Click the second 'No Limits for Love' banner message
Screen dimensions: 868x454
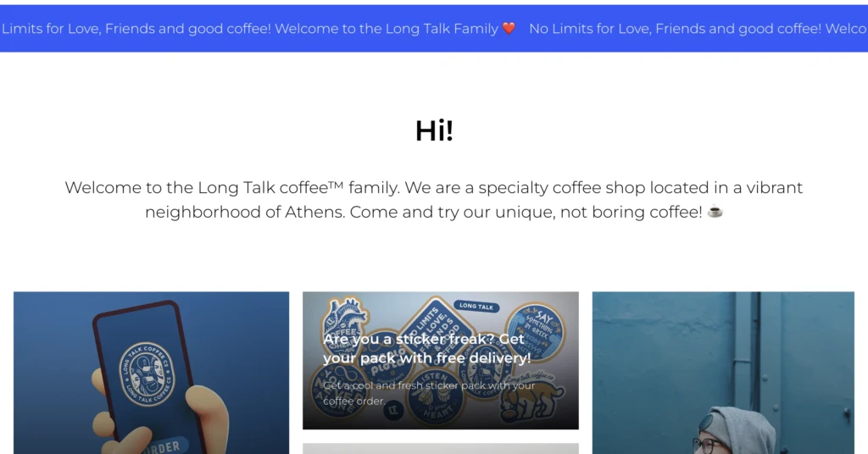pyautogui.click(x=698, y=28)
